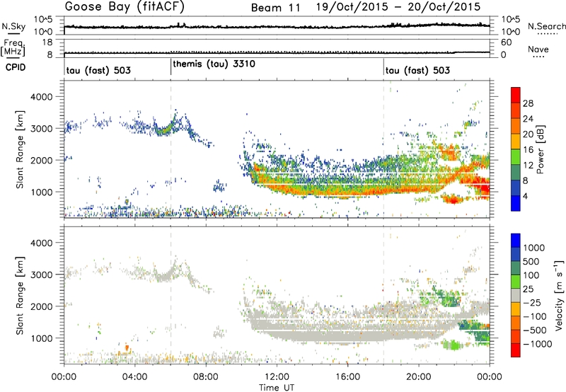Screen dimensions: 566x392
Task: Select the "16:00" time tick label
Action: (x=347, y=377)
